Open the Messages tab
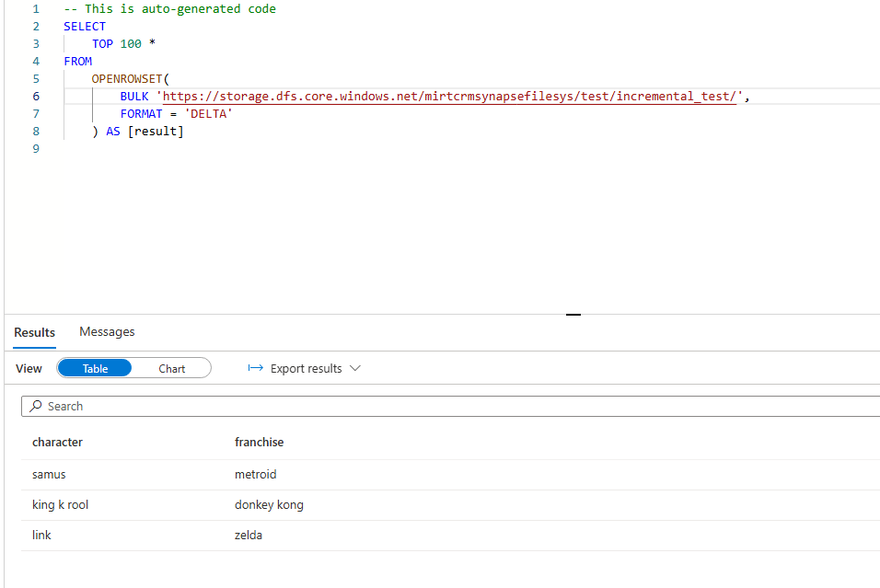 click(107, 331)
